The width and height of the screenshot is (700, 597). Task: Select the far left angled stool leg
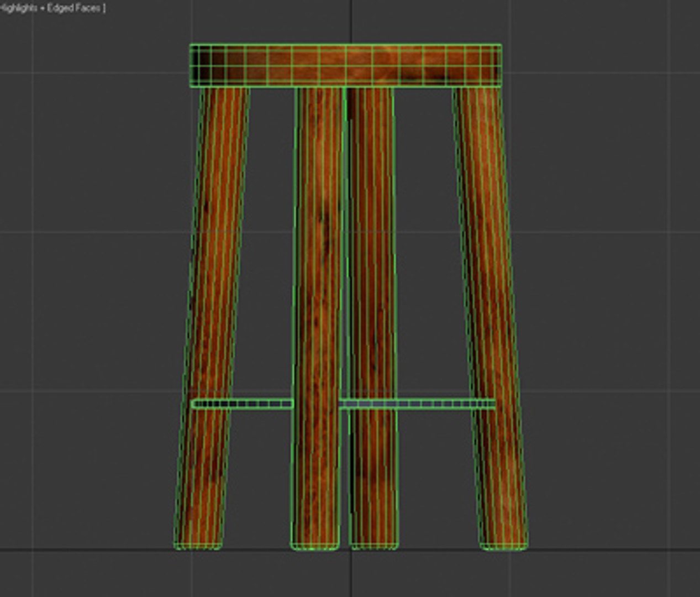pos(212,318)
